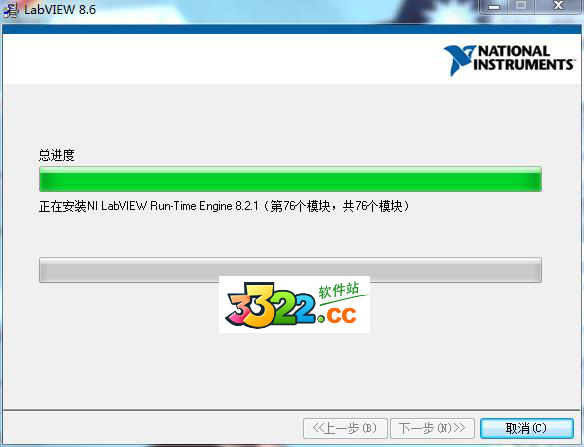Click the National Instruments logo
584x447 pixels.
tap(509, 60)
